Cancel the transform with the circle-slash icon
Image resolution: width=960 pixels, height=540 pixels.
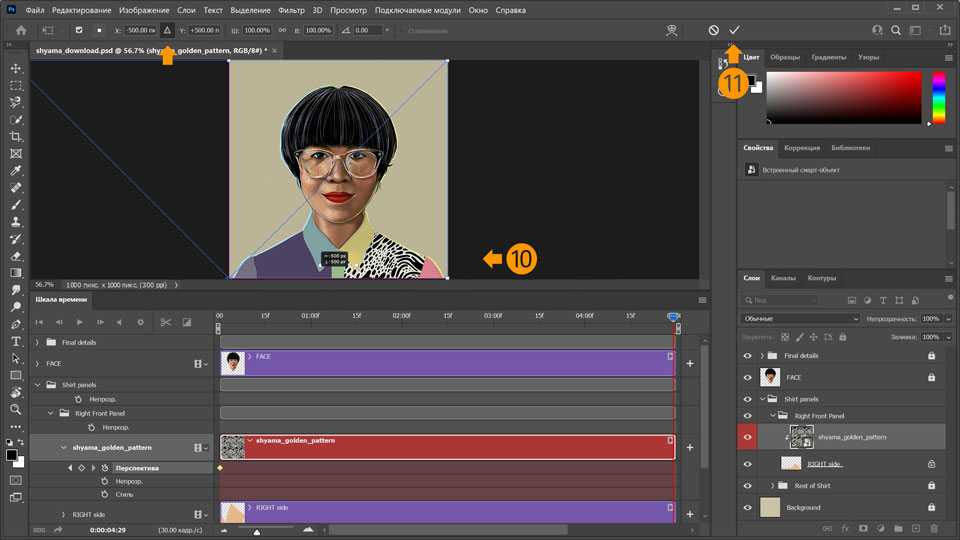(x=713, y=31)
